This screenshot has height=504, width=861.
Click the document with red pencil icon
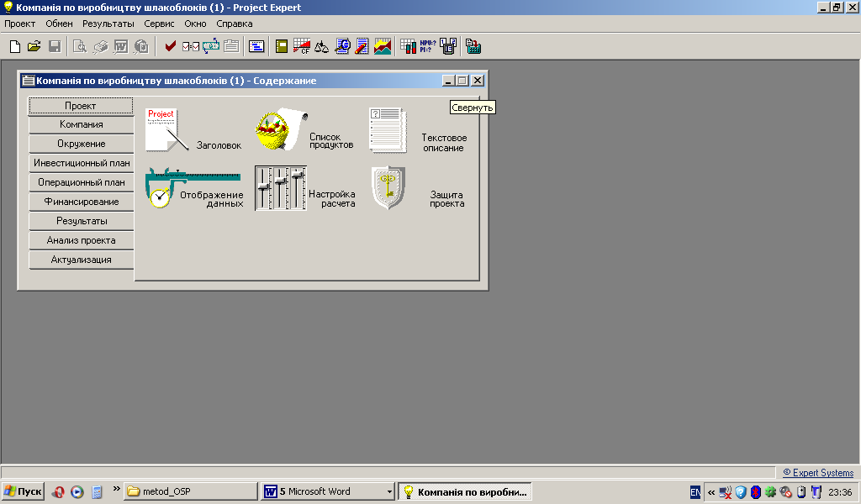click(x=362, y=46)
